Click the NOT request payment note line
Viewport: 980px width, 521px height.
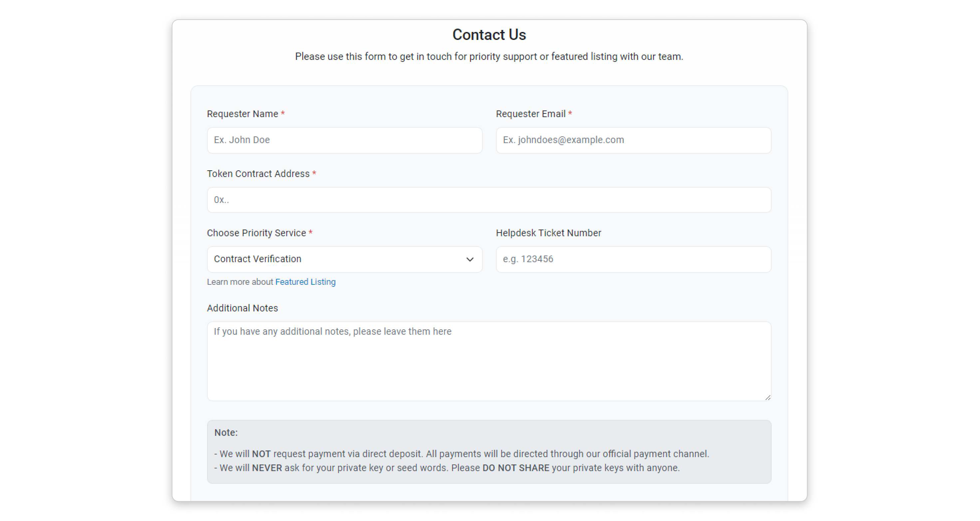tap(461, 454)
